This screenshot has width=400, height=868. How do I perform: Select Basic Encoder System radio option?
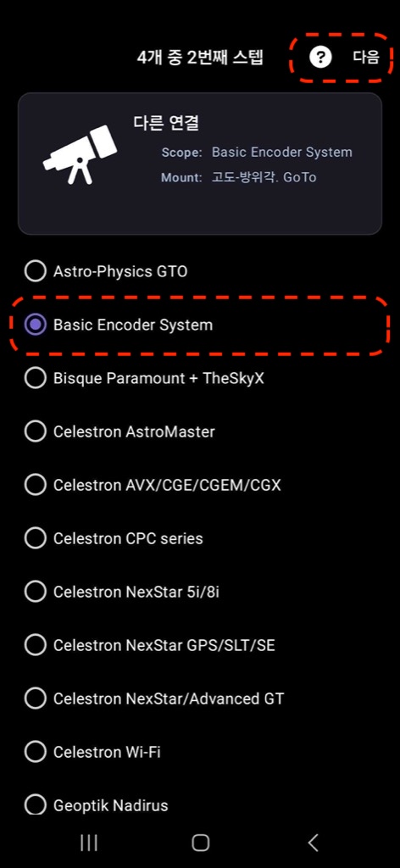(36, 325)
